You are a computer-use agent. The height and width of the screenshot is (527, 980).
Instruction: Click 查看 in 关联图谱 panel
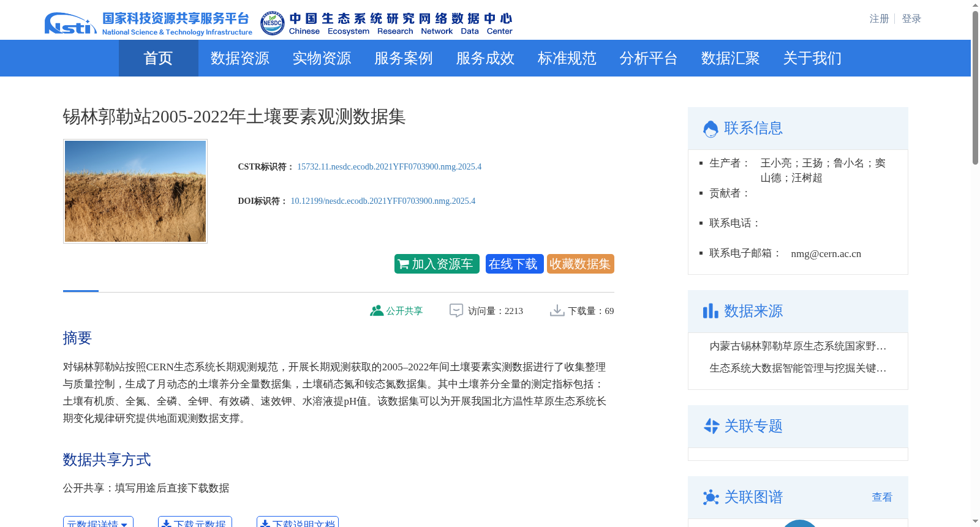pos(882,497)
